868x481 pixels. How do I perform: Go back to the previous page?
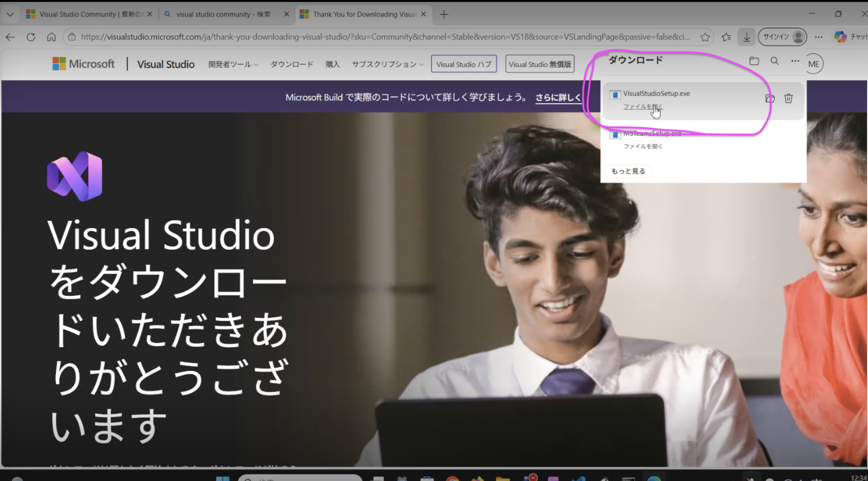tap(10, 37)
